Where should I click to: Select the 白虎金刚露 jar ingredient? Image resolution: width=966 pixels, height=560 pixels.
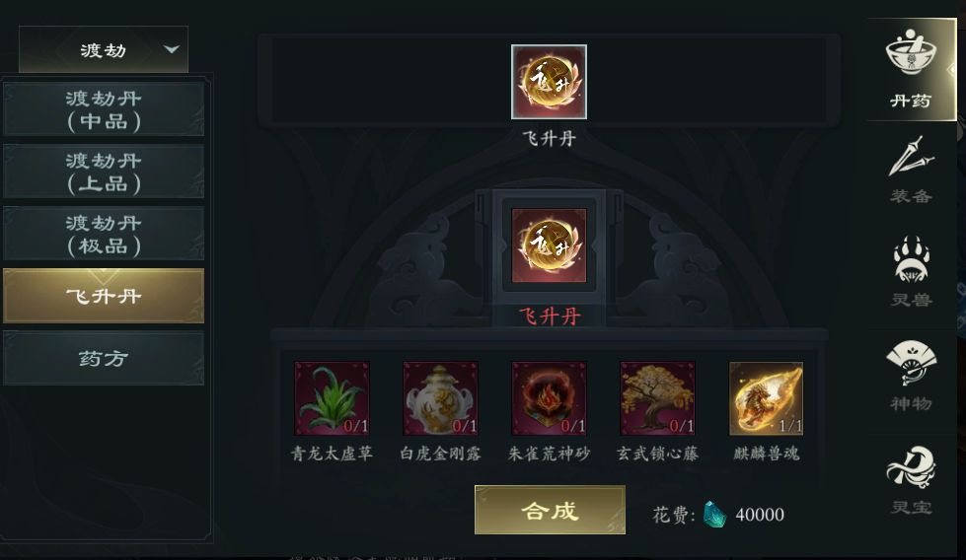[440, 398]
